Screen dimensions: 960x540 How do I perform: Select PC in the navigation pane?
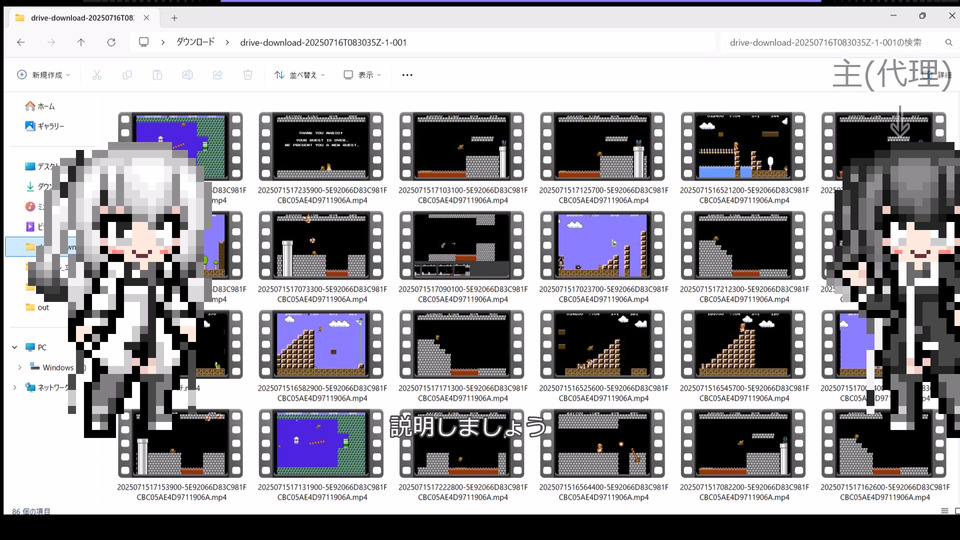click(36, 347)
